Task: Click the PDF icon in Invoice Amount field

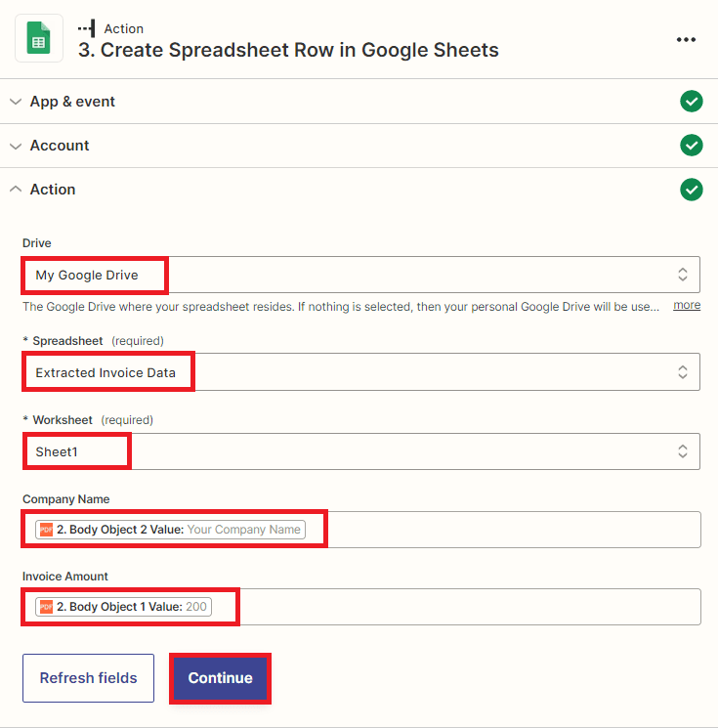Action: pos(46,607)
